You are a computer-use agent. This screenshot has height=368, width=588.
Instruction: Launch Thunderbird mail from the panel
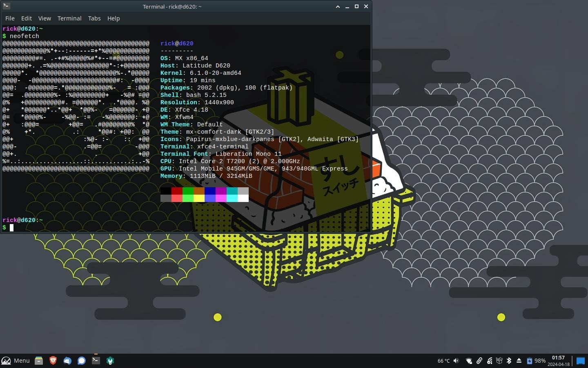click(67, 361)
